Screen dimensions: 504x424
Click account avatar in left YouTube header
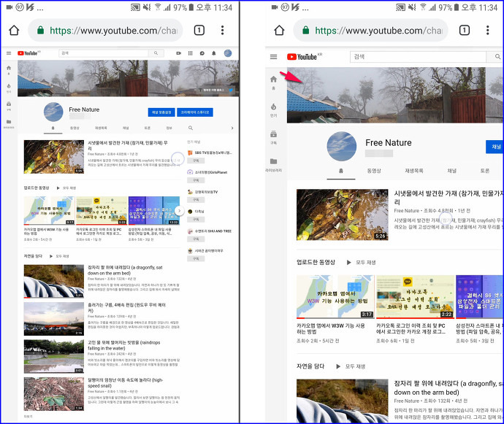tap(228, 53)
